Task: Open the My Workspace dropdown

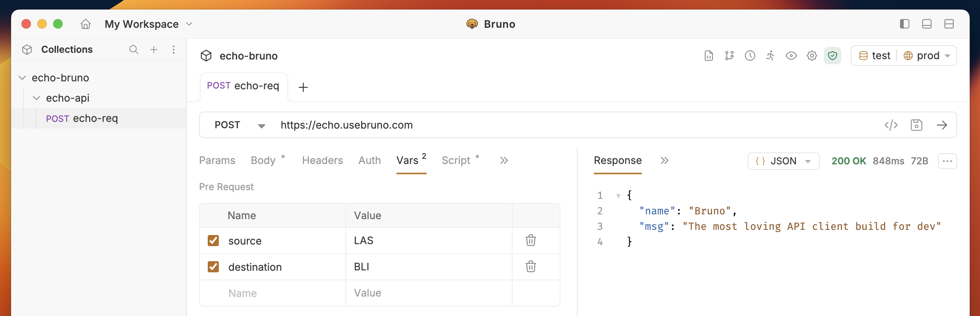Action: [x=149, y=24]
